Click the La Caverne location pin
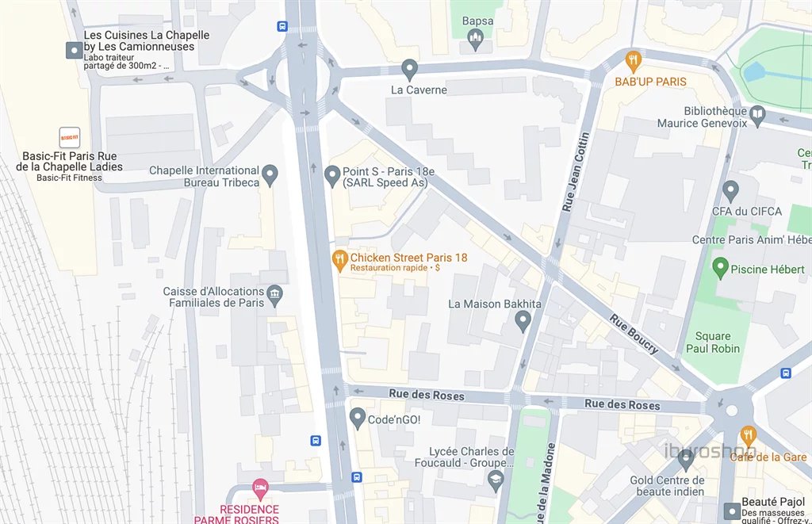This screenshot has height=524, width=812. pos(410,70)
